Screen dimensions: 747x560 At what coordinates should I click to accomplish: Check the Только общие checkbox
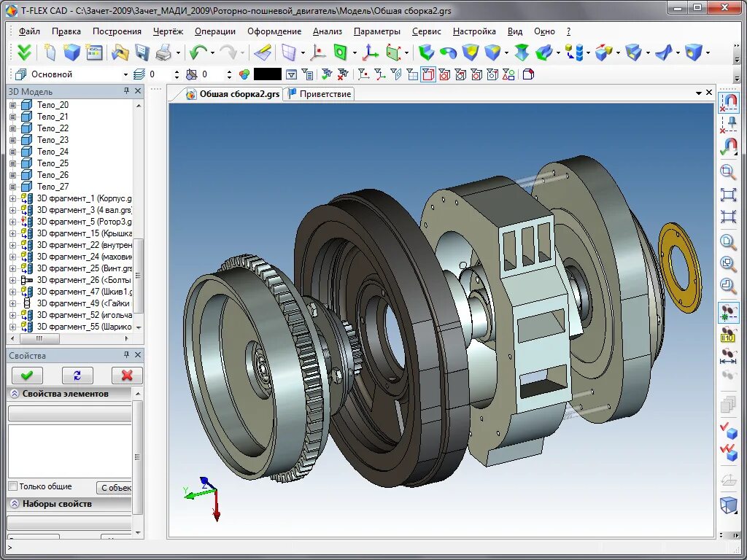click(x=13, y=486)
